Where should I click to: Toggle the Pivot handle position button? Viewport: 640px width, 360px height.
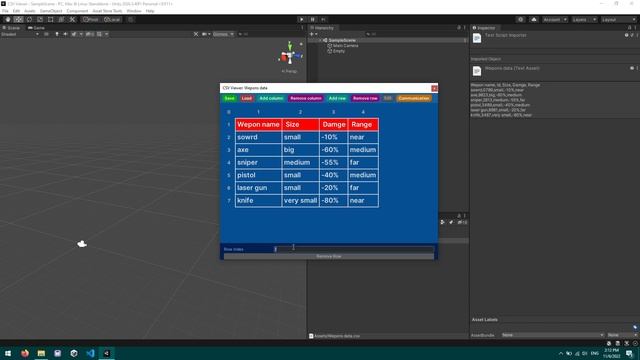point(91,20)
